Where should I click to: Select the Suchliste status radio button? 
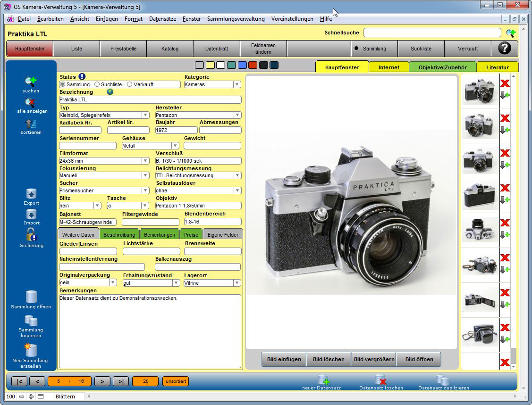tap(97, 84)
